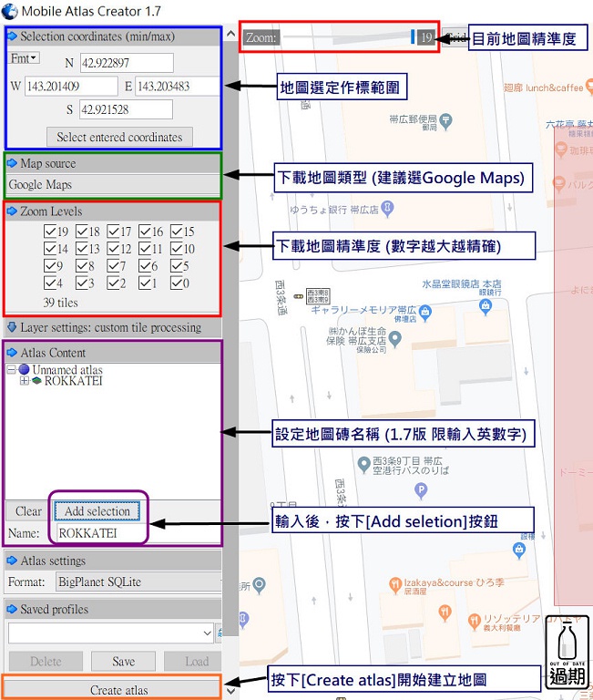
Task: Click the ギャラリーメモリア帯広 shop pin
Action: (425, 312)
